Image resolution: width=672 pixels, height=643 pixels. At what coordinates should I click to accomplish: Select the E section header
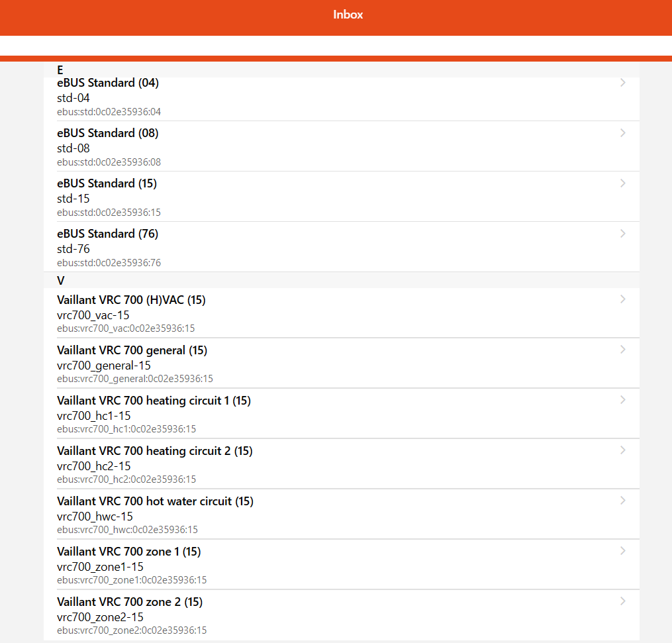point(60,70)
